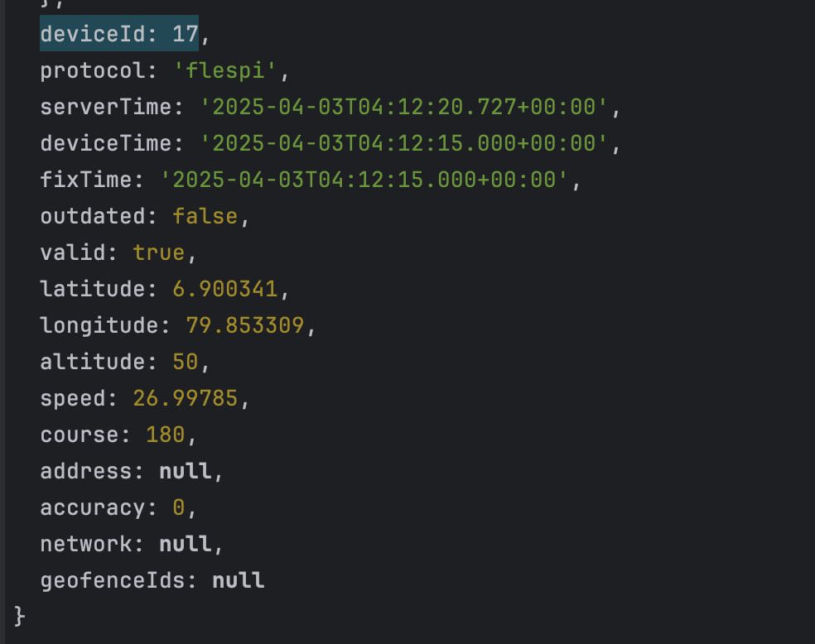Click the null value after geofenceIds
Image resolution: width=815 pixels, height=644 pixels.
(x=239, y=580)
